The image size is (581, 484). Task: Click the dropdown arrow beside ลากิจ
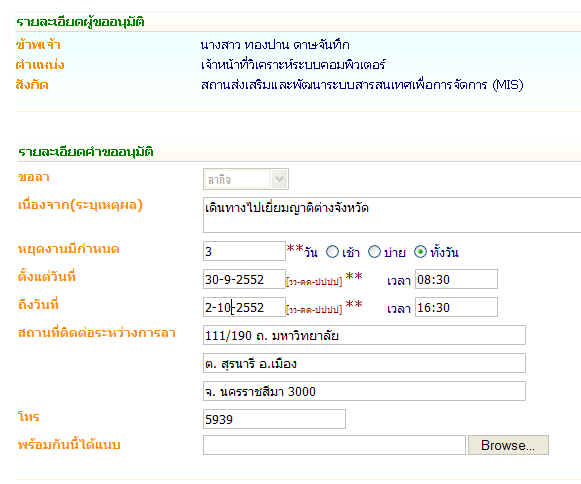pos(279,179)
